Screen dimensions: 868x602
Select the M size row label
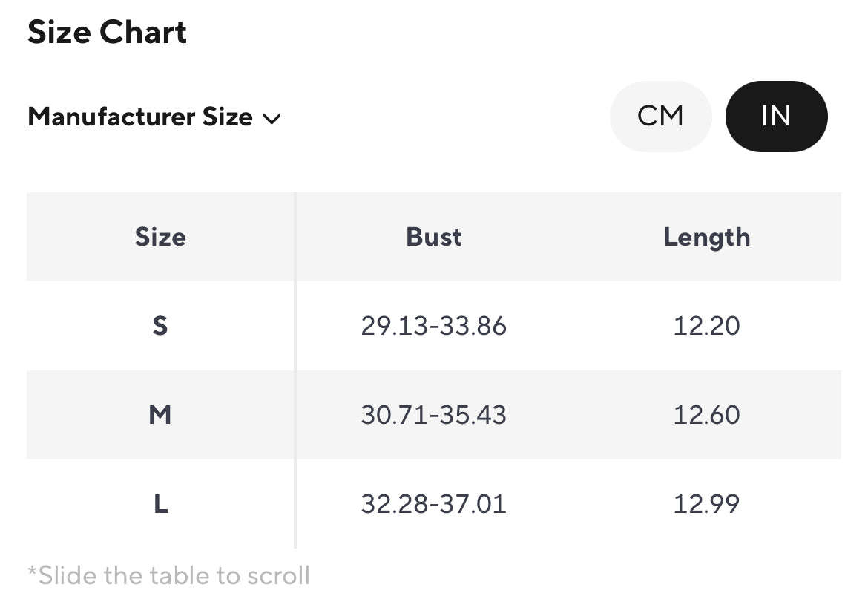coord(160,415)
